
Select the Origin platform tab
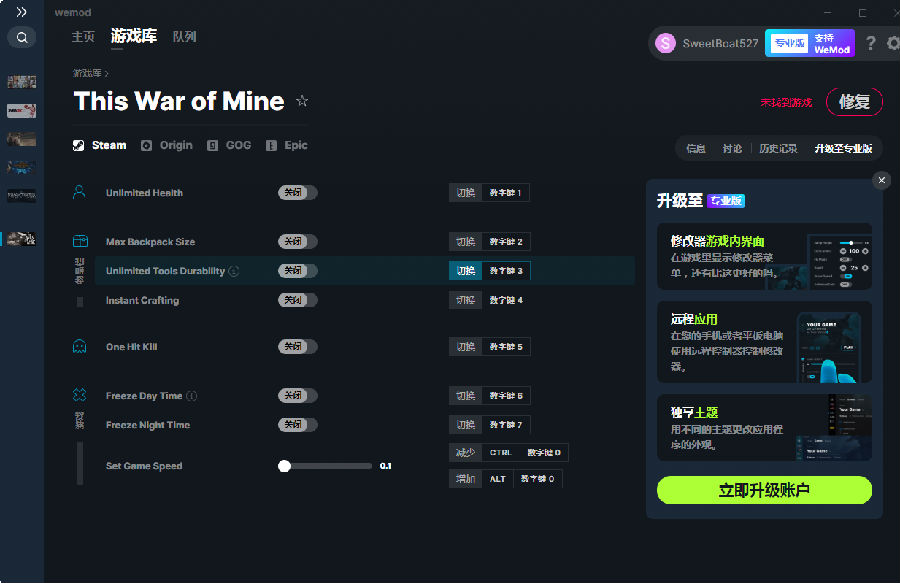coord(166,145)
